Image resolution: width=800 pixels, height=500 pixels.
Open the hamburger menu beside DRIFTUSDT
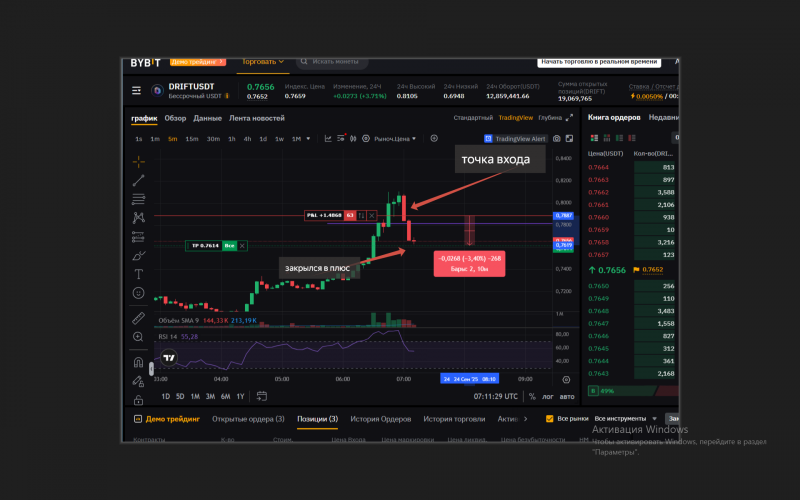click(x=136, y=90)
